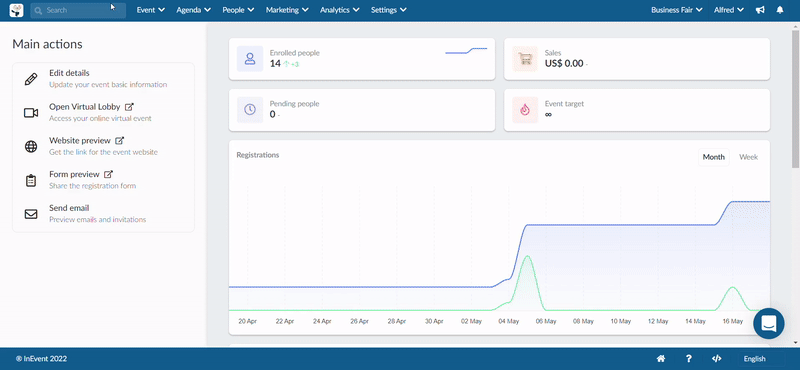Click the InEvent logo icon
This screenshot has width=800, height=370.
coord(16,10)
